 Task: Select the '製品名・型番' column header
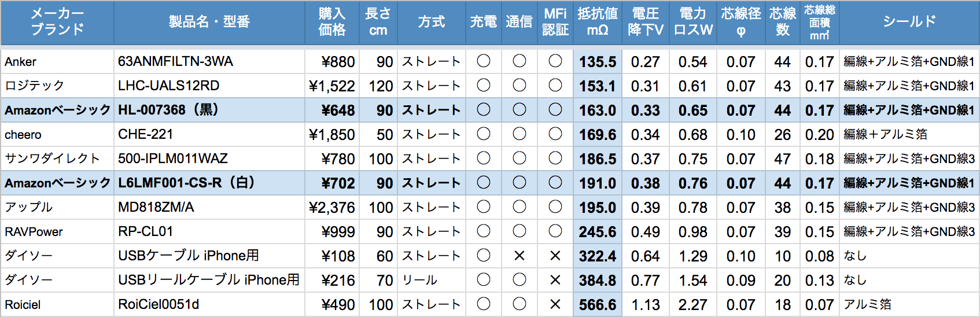209,22
